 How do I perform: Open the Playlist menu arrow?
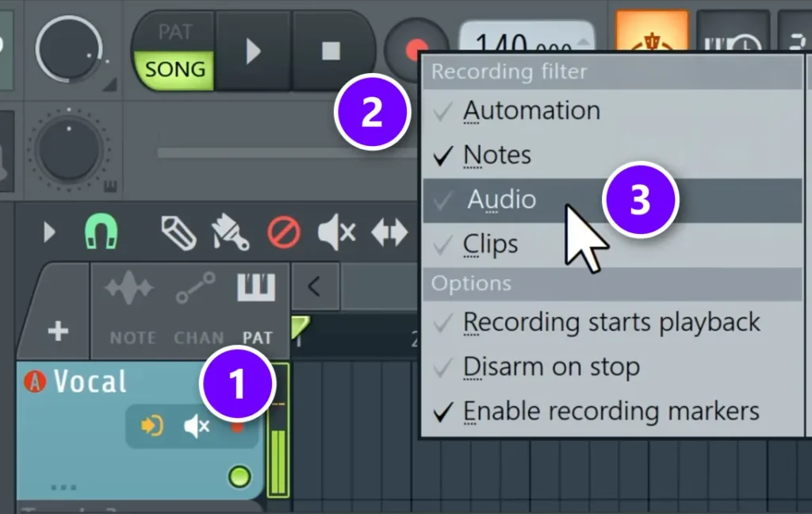pos(49,232)
